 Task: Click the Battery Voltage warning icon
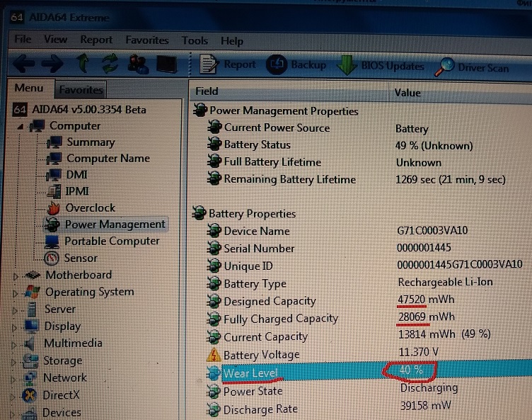click(x=214, y=355)
